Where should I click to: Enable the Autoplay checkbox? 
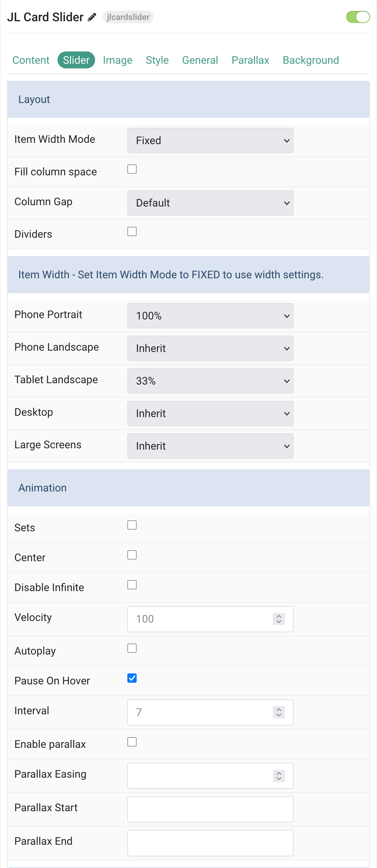pos(132,648)
